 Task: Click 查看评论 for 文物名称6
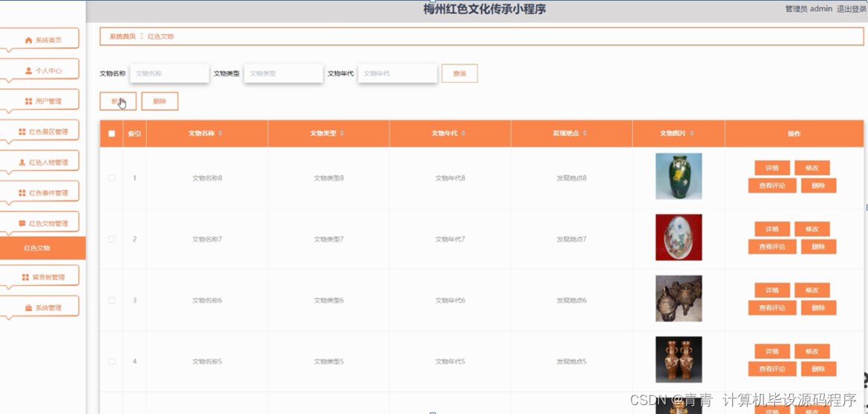[772, 308]
